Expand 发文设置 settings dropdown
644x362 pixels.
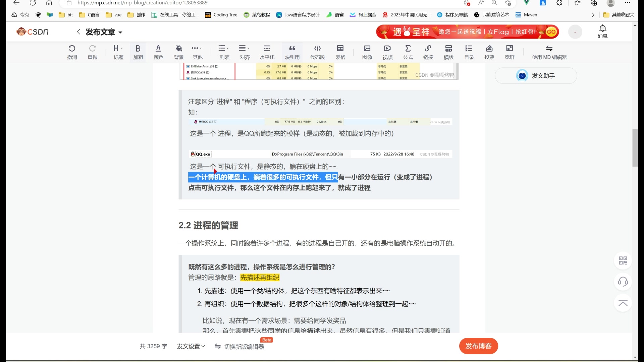pyautogui.click(x=191, y=346)
